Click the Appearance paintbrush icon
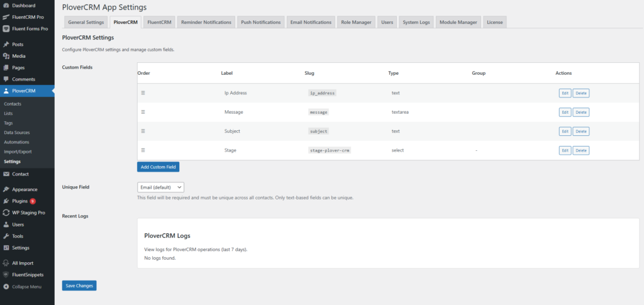The width and height of the screenshot is (644, 305). pyautogui.click(x=6, y=189)
